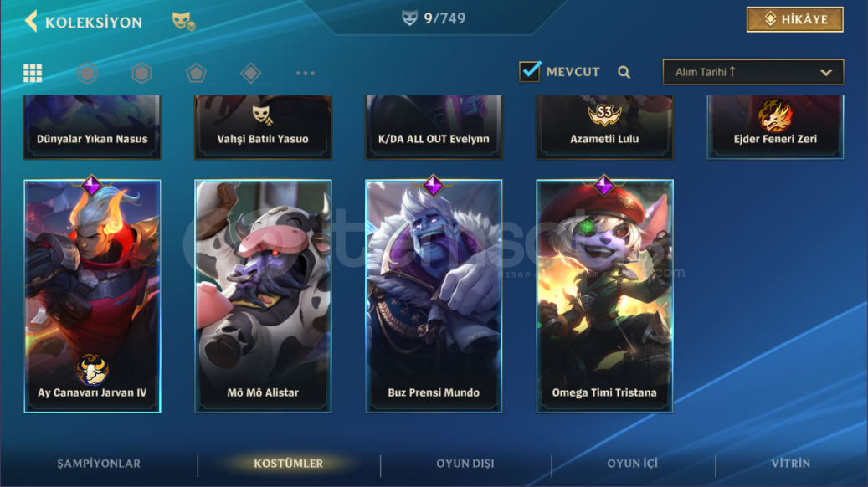Open the VİTRİN tab
868x487 pixels.
(790, 464)
